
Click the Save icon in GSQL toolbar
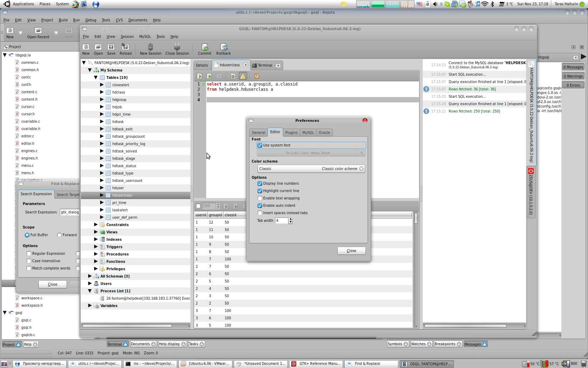click(111, 47)
